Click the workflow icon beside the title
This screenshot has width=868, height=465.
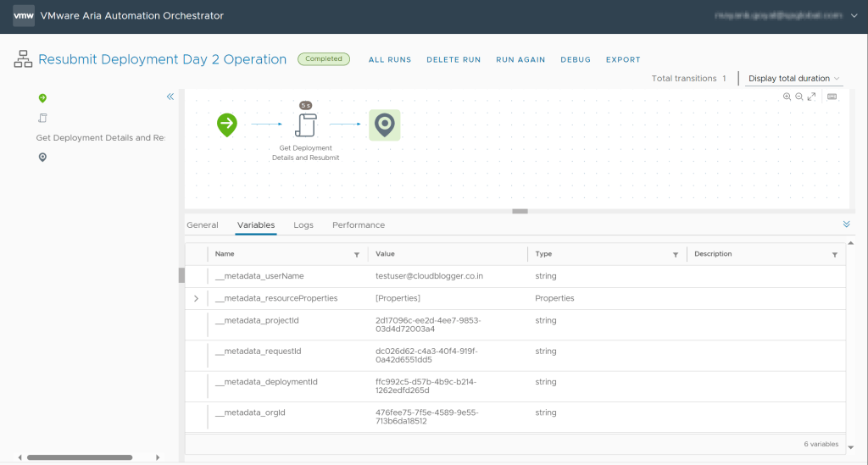pyautogui.click(x=23, y=59)
